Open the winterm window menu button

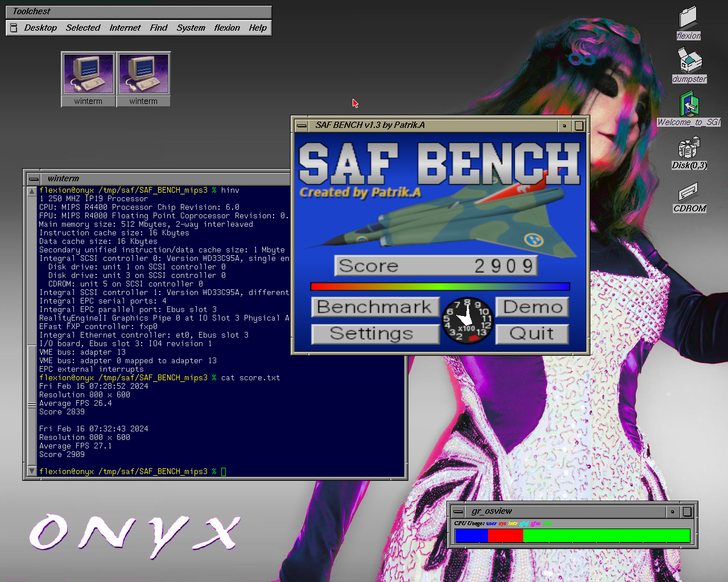click(x=34, y=179)
